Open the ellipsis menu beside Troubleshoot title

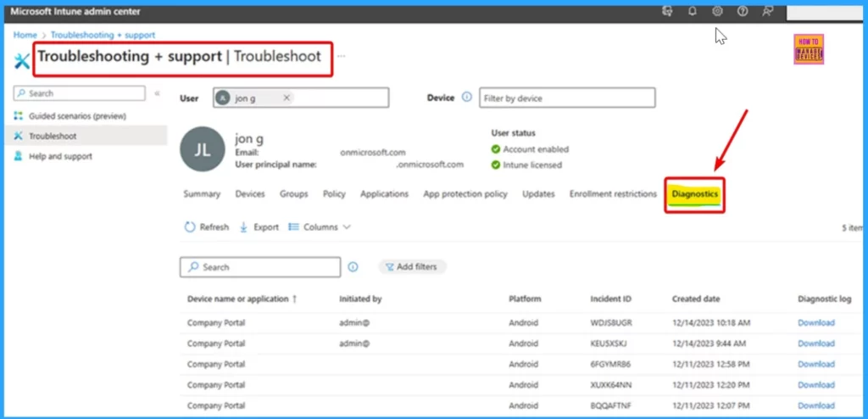click(341, 56)
